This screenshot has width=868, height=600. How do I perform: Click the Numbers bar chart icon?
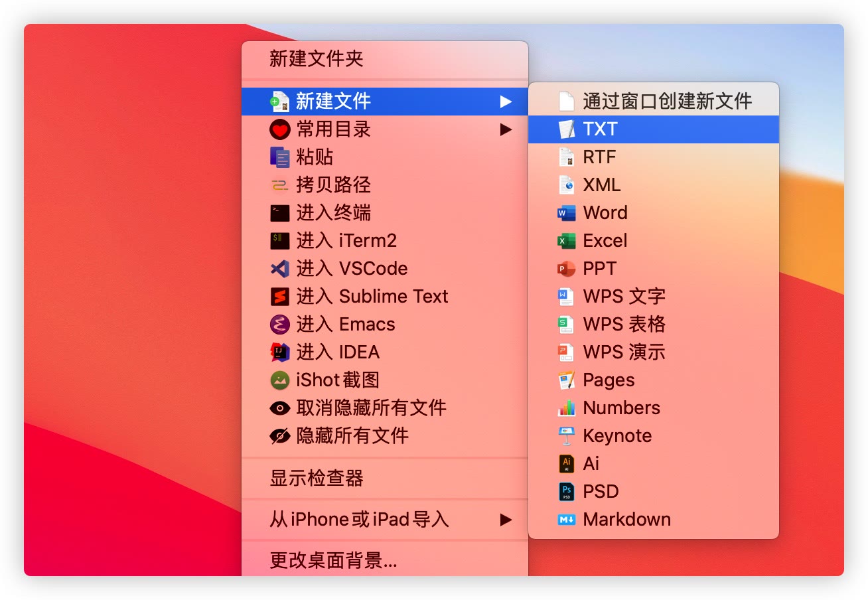tap(566, 408)
